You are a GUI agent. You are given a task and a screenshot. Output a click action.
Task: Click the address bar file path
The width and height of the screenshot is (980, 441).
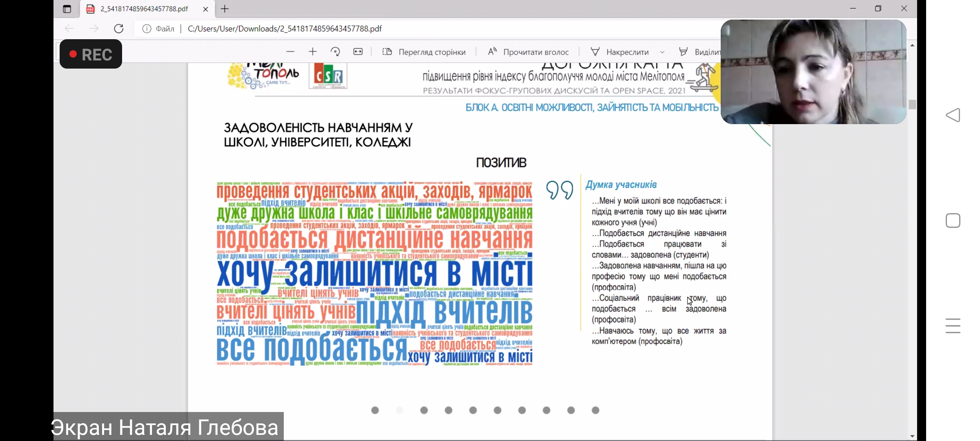[285, 29]
